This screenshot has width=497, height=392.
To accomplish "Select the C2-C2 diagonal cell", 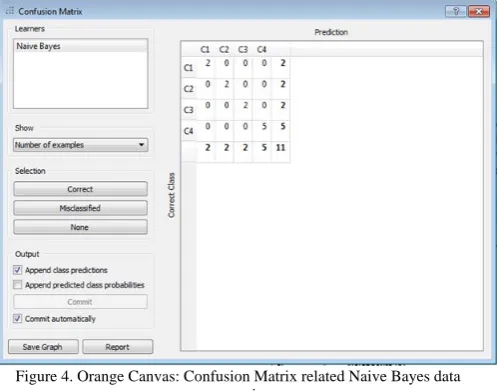I will (226, 84).
